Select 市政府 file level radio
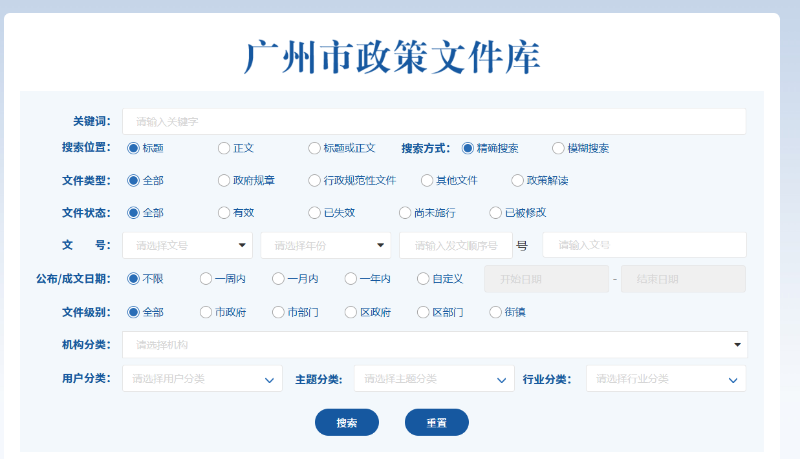 [206, 312]
